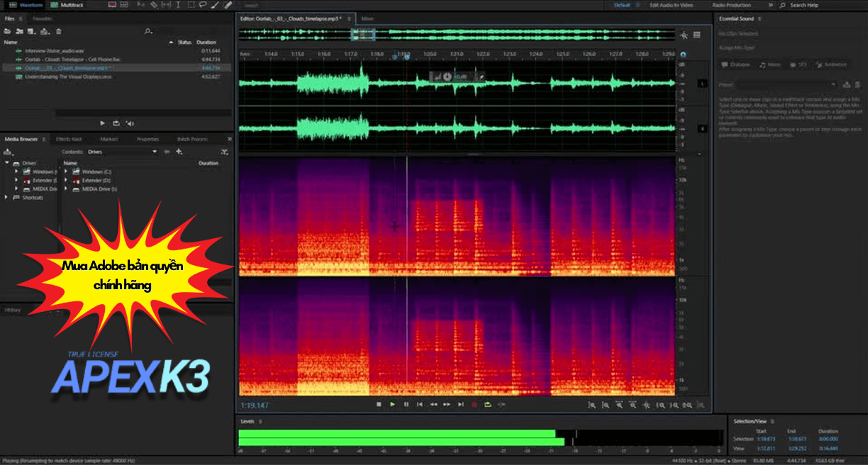This screenshot has height=465, width=868.
Task: Select Edit Audio to Video workspace
Action: [672, 5]
